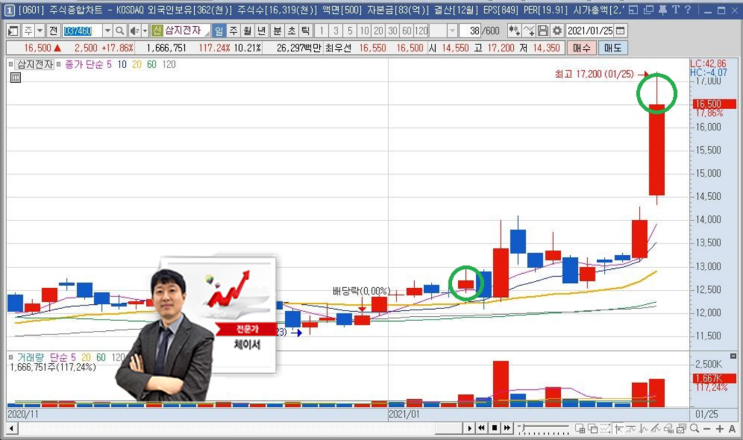Toggle 거래량 volume legend marker
The width and height of the screenshot is (743, 440).
coord(11,357)
